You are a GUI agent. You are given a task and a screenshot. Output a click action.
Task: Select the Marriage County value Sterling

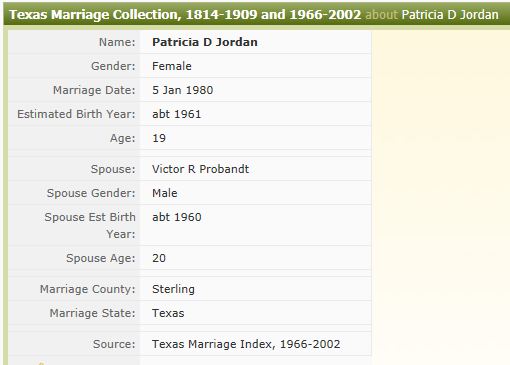(173, 289)
